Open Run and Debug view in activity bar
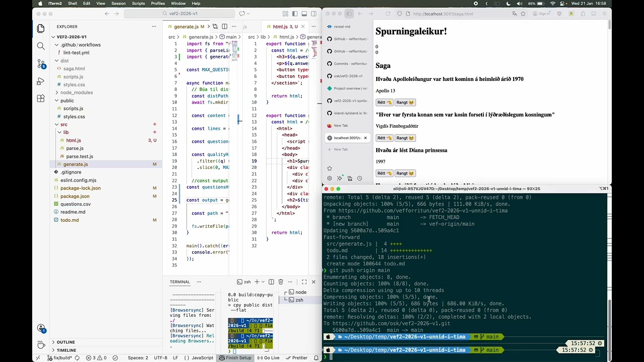The image size is (644, 362). 41,81
